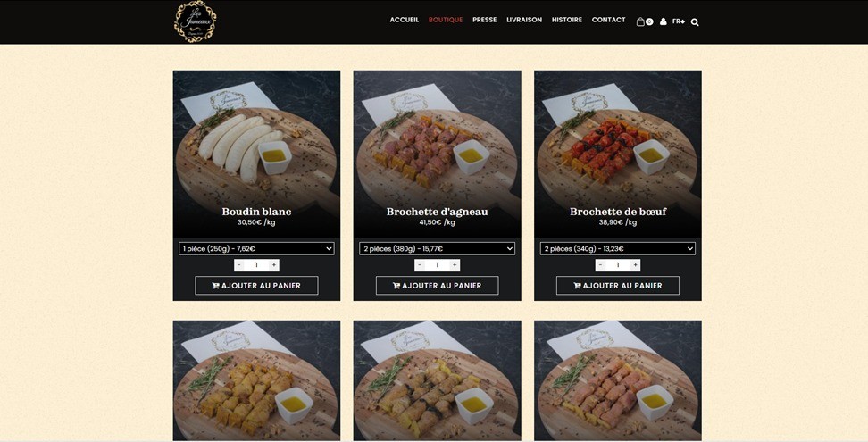868x442 pixels.
Task: Click Brochette de bœuf quantity field
Action: tap(618, 265)
